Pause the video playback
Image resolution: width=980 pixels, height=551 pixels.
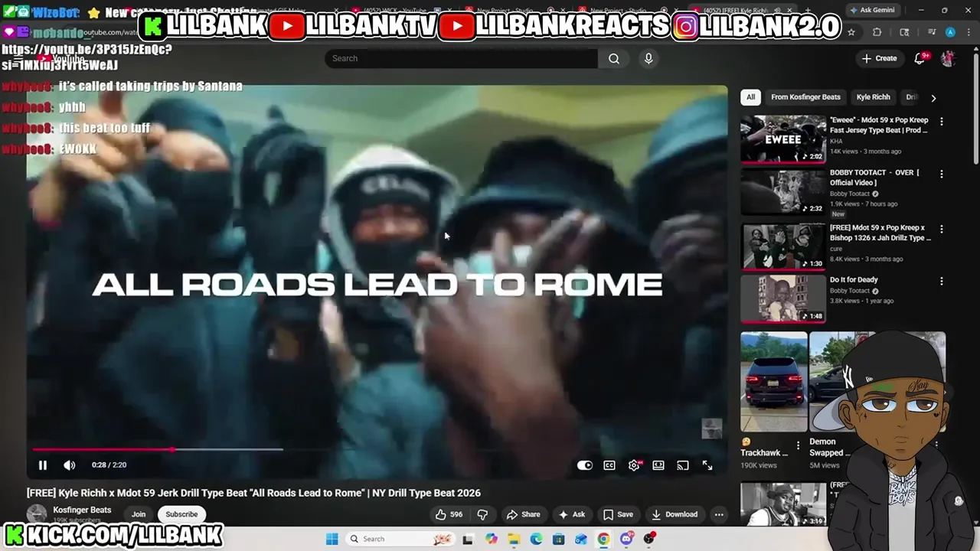pos(43,465)
